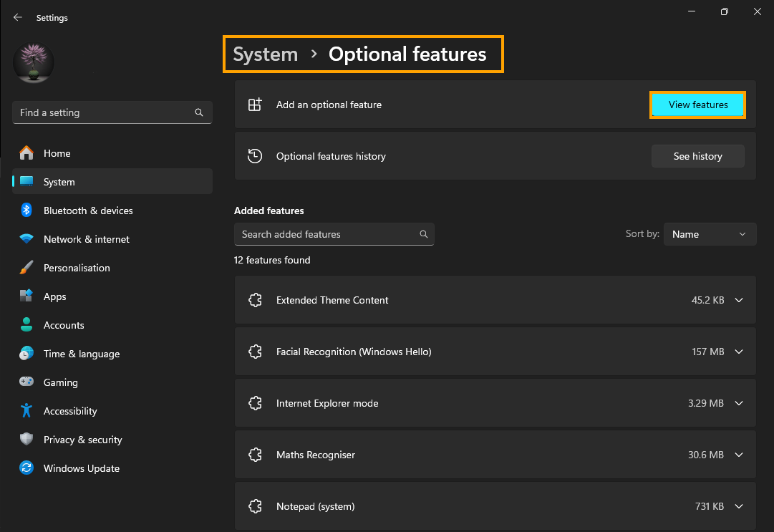Click System in the breadcrumb header
Viewport: 774px width, 532px height.
[x=266, y=54]
